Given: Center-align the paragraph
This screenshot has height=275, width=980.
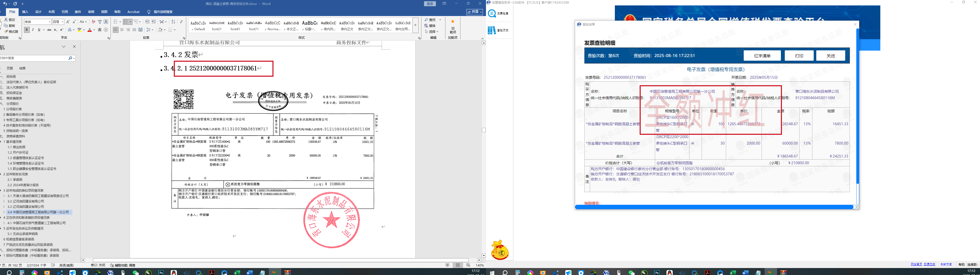Looking at the screenshot, I should (122, 30).
